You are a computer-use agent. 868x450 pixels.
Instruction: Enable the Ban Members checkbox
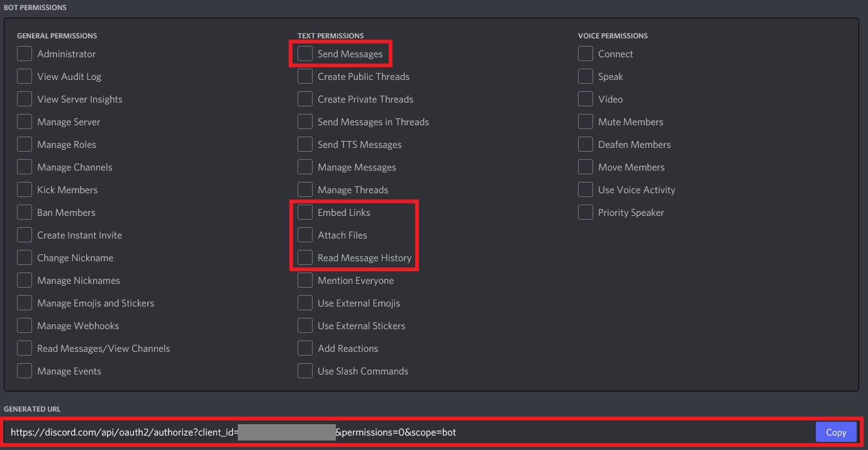point(25,213)
